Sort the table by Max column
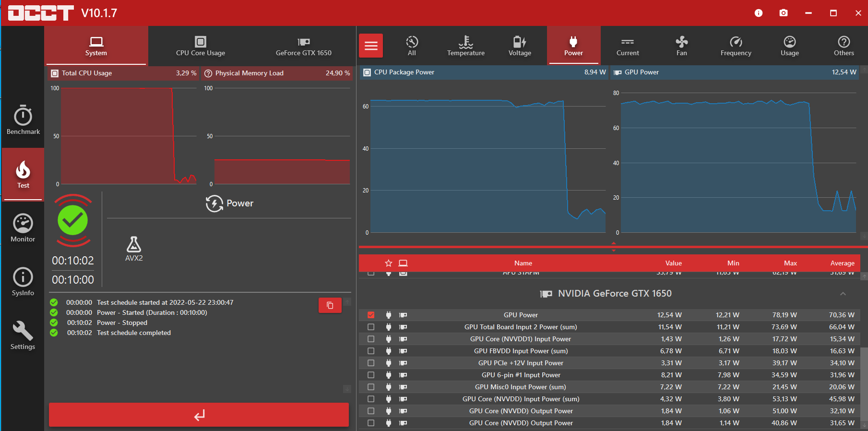The width and height of the screenshot is (868, 431). (790, 263)
